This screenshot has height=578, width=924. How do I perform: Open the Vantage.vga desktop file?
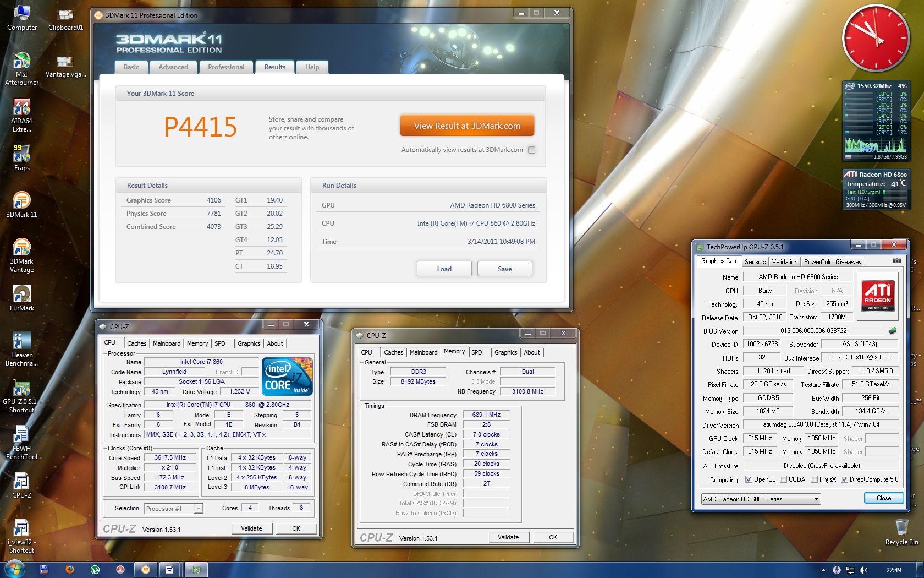(x=65, y=65)
